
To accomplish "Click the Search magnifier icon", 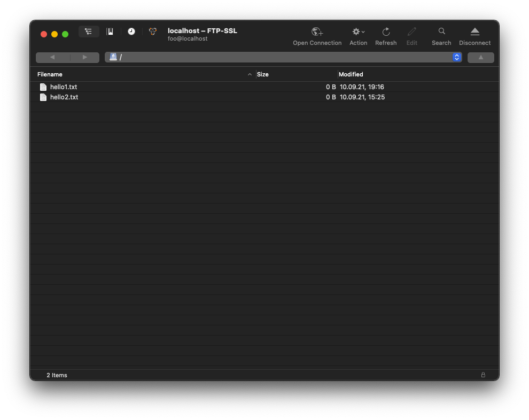I will [x=441, y=32].
